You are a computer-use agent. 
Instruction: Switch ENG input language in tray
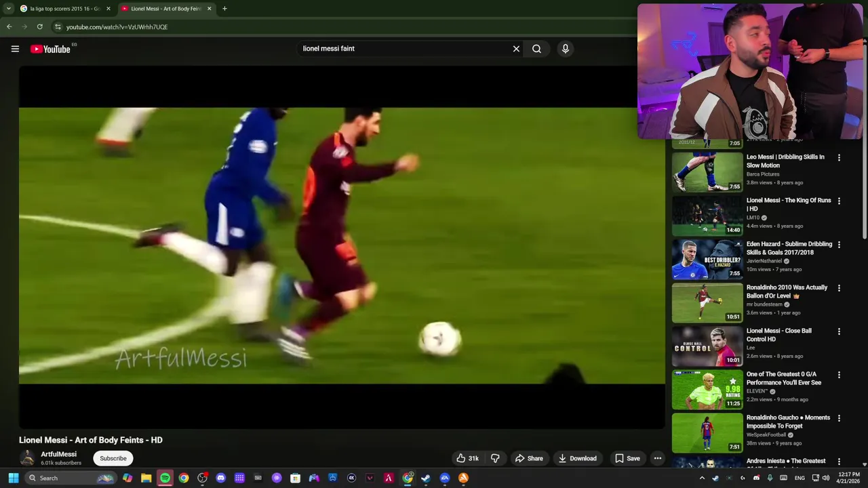click(800, 478)
